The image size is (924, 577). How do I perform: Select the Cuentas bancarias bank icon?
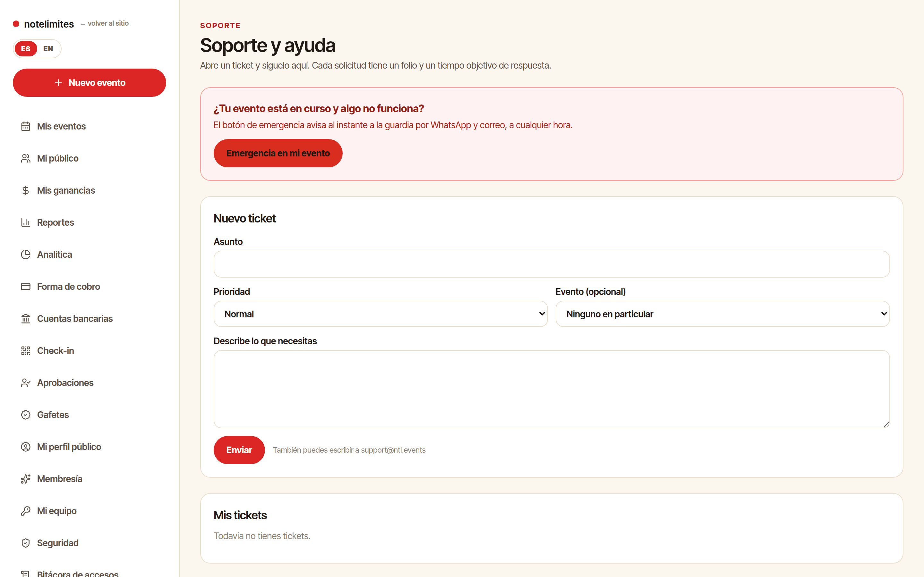(x=26, y=319)
